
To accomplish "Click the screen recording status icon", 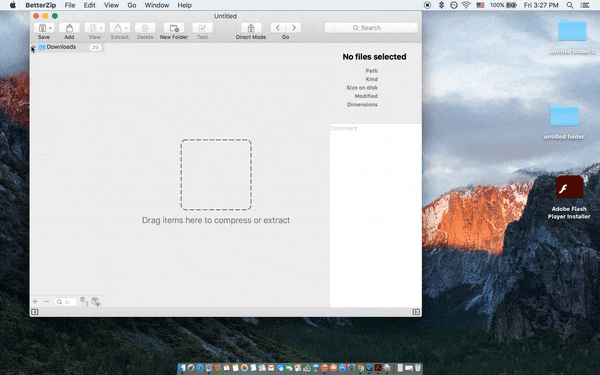I will point(427,5).
